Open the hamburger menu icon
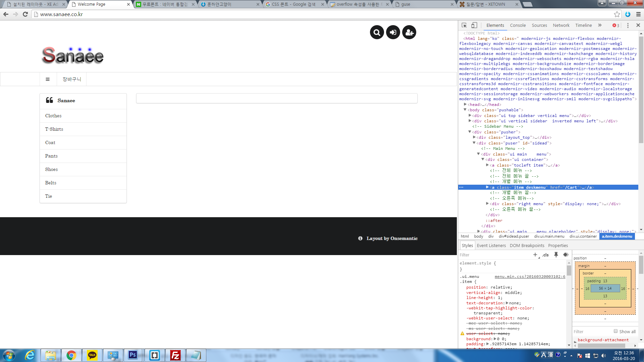Image resolution: width=644 pixels, height=362 pixels. pos(48,79)
